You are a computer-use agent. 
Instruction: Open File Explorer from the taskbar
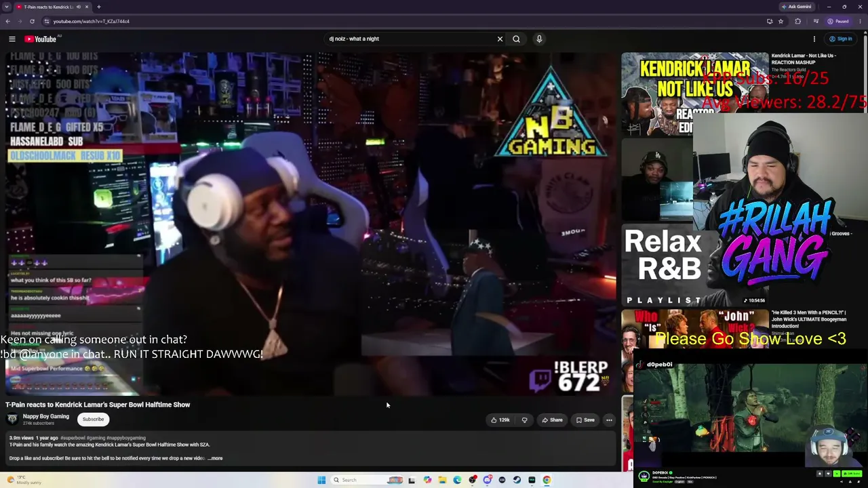[442, 480]
